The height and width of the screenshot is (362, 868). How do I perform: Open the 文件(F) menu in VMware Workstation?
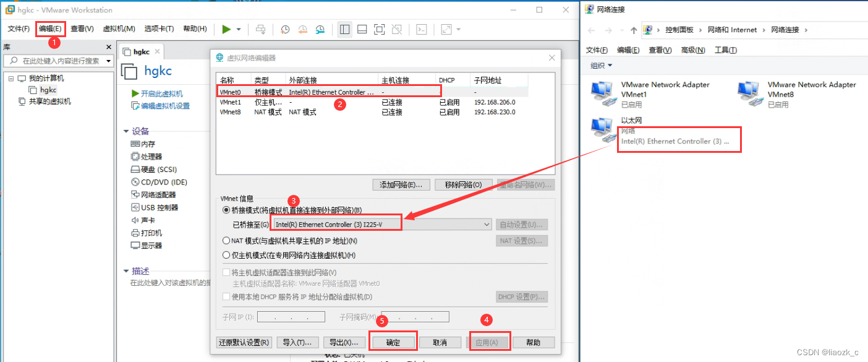(19, 28)
